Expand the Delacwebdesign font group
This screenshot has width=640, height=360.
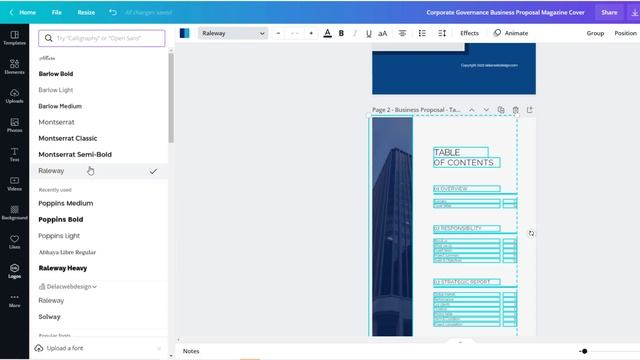coord(68,287)
